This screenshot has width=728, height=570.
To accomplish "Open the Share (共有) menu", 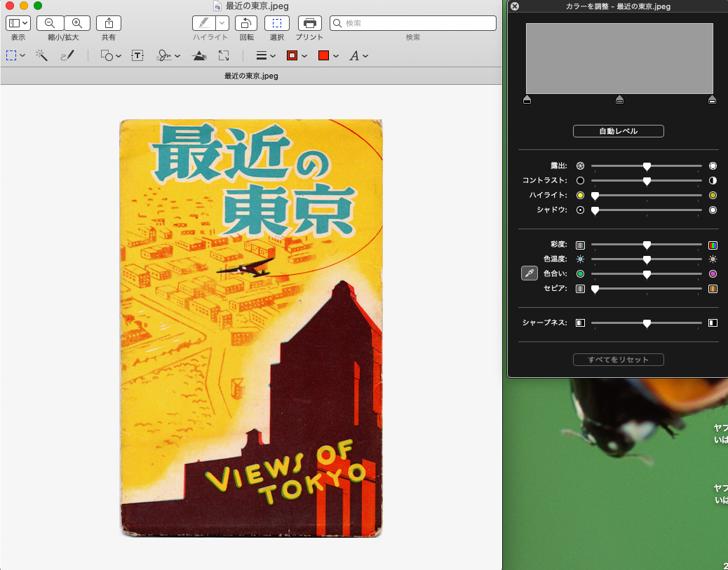I will 109,23.
